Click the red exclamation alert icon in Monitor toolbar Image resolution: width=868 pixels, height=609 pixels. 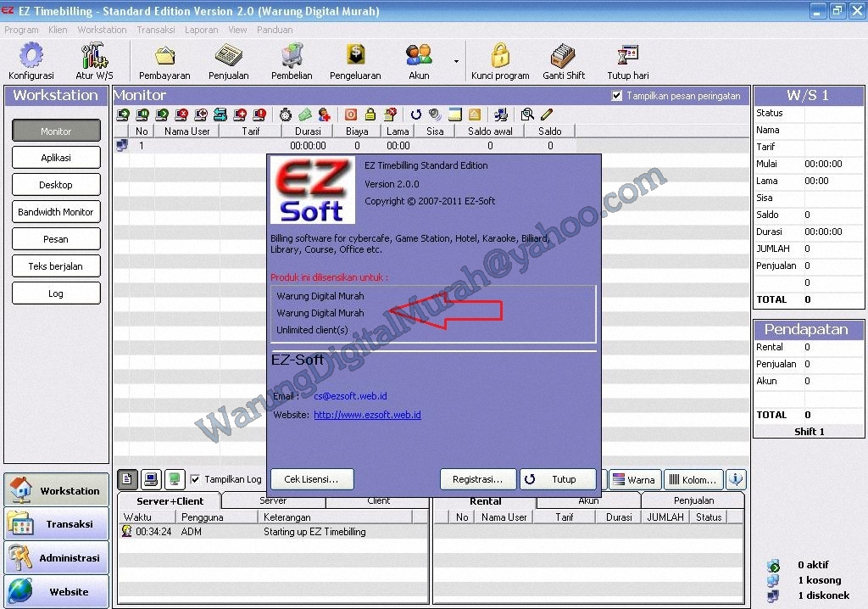(259, 115)
